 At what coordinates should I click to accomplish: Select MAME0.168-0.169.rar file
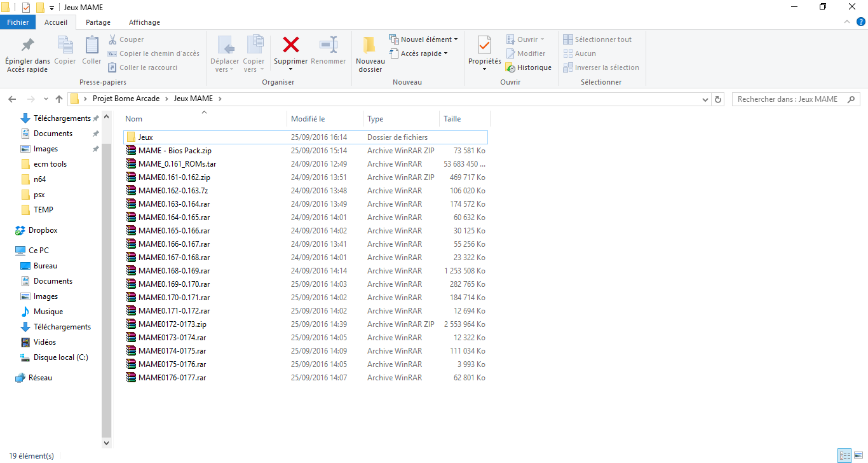tap(305, 271)
